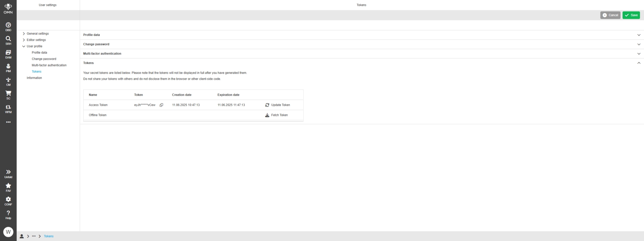Screen dimensions: 644x241
Task: Click the green Save button
Action: point(631,15)
